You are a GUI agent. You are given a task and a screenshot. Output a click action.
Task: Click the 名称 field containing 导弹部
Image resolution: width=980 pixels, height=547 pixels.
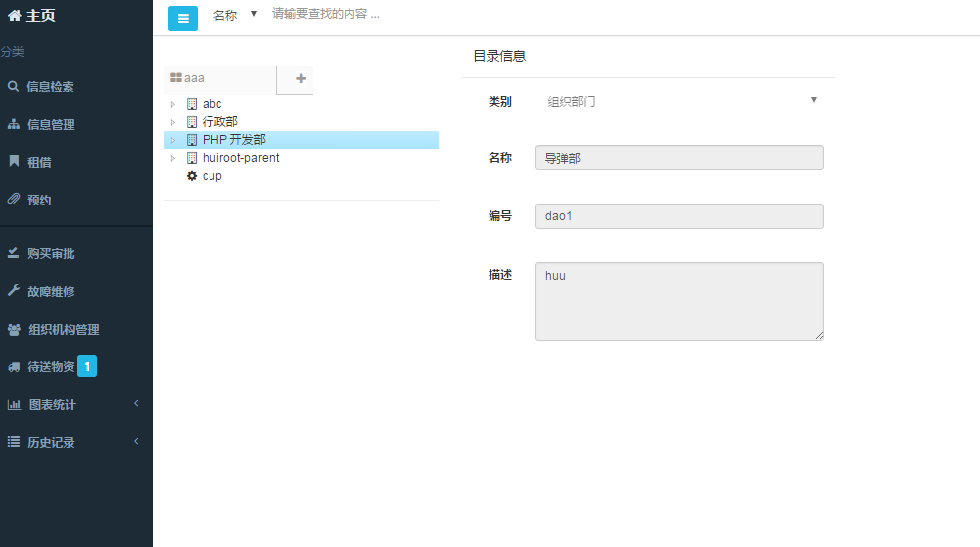tap(679, 158)
